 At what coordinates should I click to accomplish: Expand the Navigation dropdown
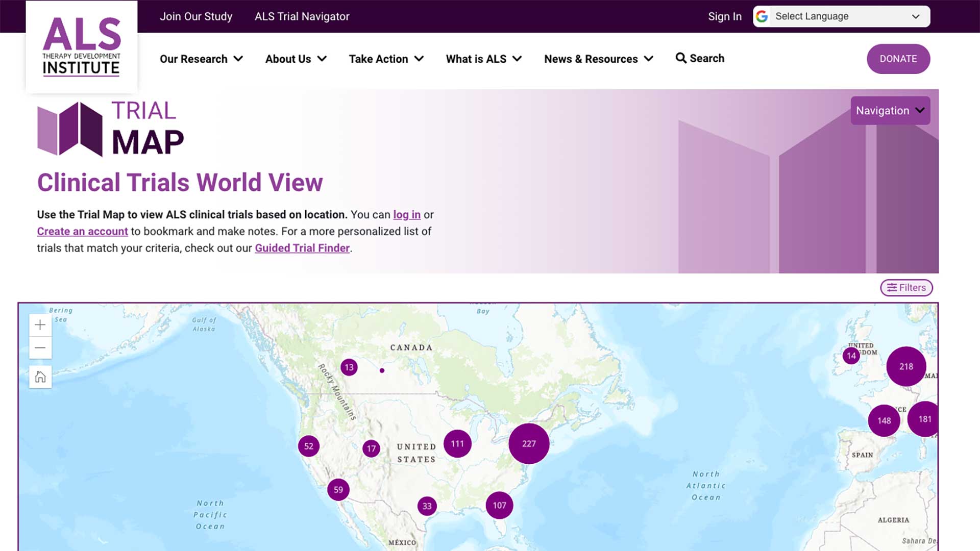click(890, 111)
